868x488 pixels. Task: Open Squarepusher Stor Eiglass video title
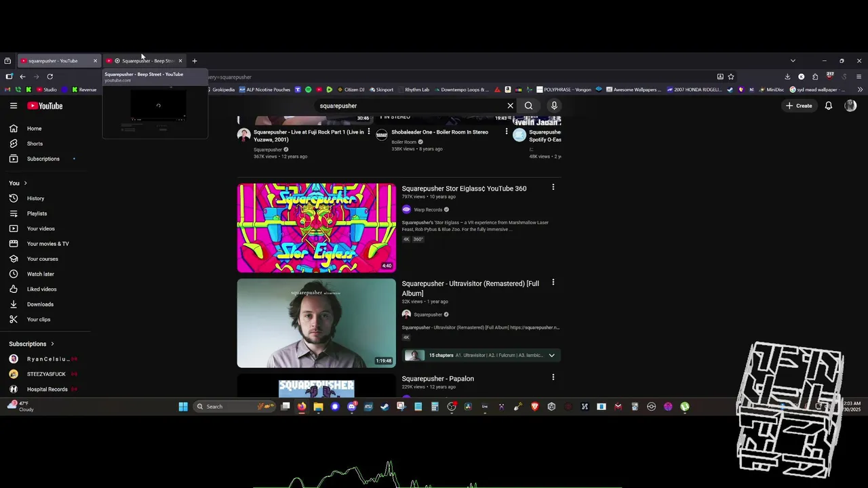tap(464, 188)
